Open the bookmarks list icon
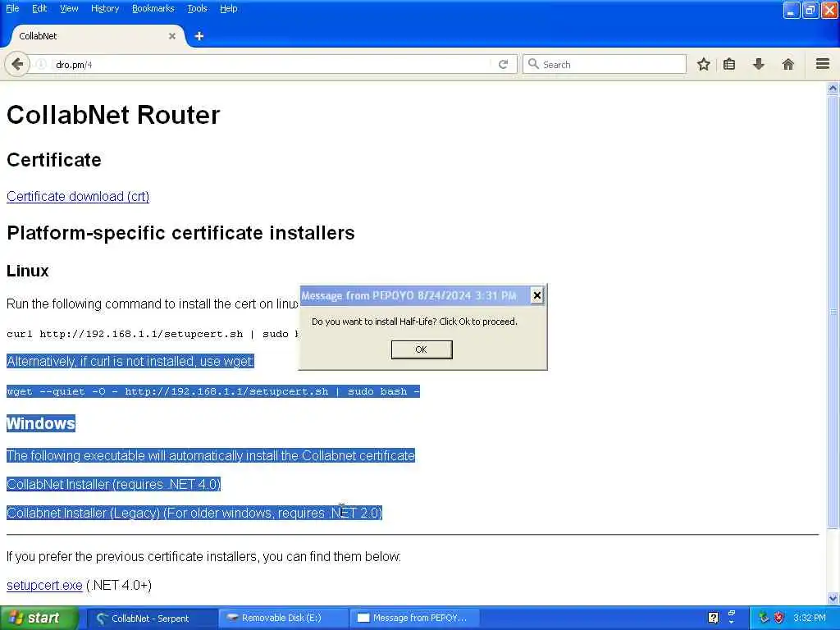Viewport: 840px width, 630px height. point(729,64)
